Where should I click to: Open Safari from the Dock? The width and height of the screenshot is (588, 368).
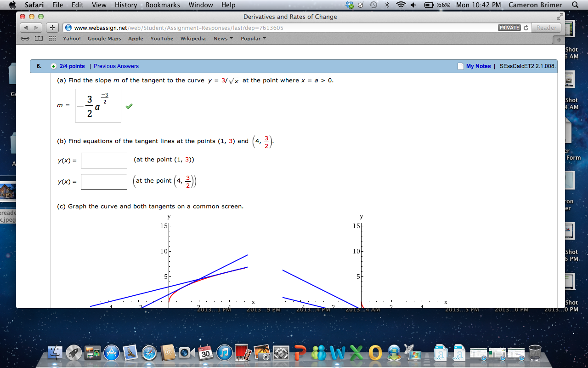coord(150,354)
